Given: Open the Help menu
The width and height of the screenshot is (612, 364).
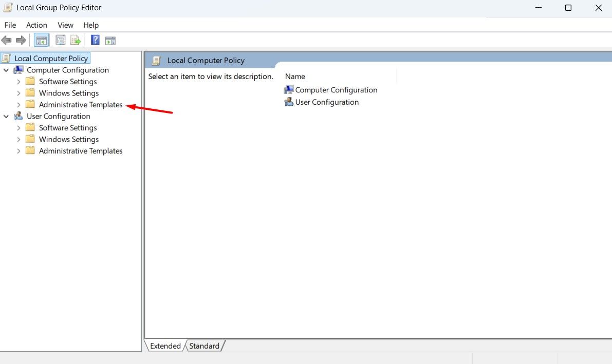Looking at the screenshot, I should [91, 25].
